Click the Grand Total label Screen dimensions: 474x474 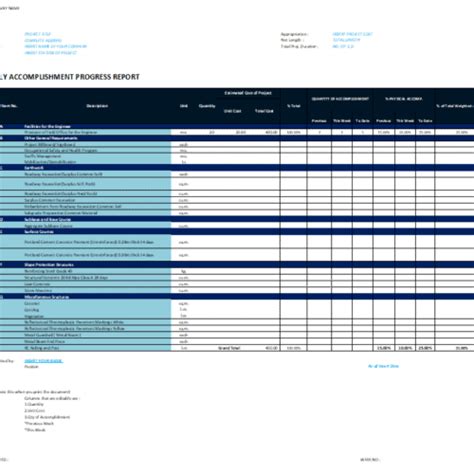pyautogui.click(x=229, y=348)
